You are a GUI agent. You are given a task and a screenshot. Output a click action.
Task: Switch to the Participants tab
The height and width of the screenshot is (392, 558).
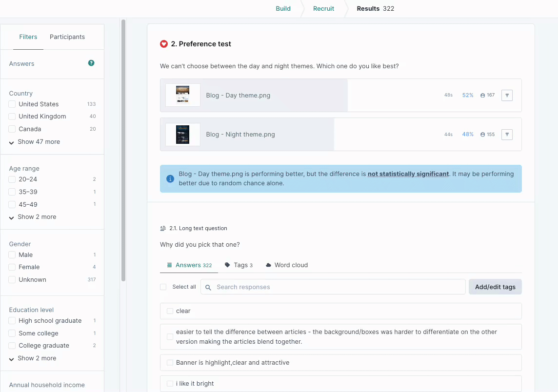[x=67, y=37]
